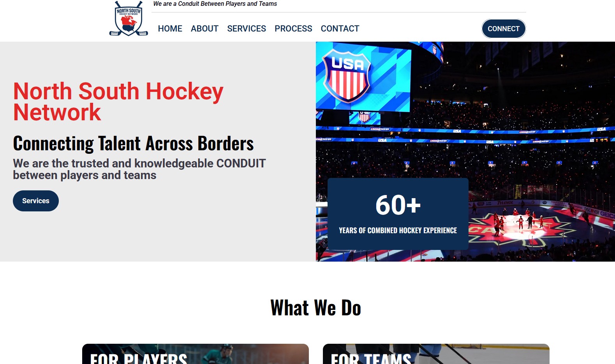
Task: Open the HOME menu item
Action: [170, 29]
